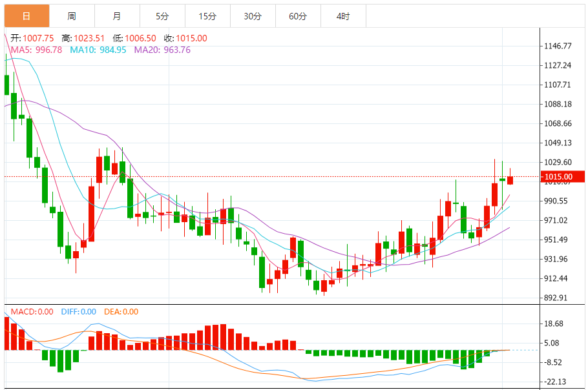This screenshot has width=588, height=390.
Task: Select the 日 daily timeframe tab
Action: 26,16
